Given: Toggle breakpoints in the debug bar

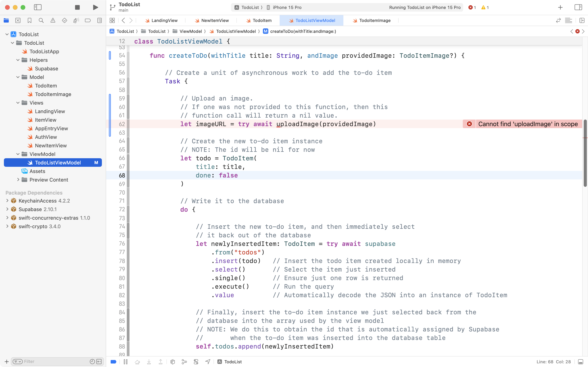Looking at the screenshot, I should [113, 362].
